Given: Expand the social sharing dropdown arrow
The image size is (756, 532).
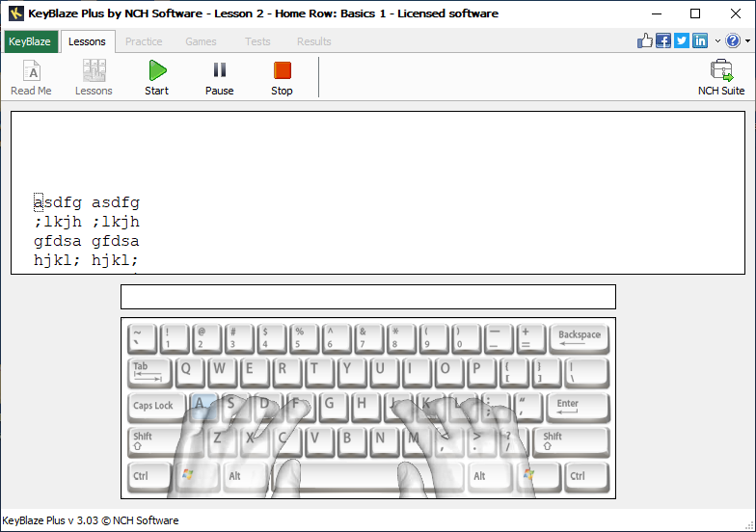Looking at the screenshot, I should point(717,41).
